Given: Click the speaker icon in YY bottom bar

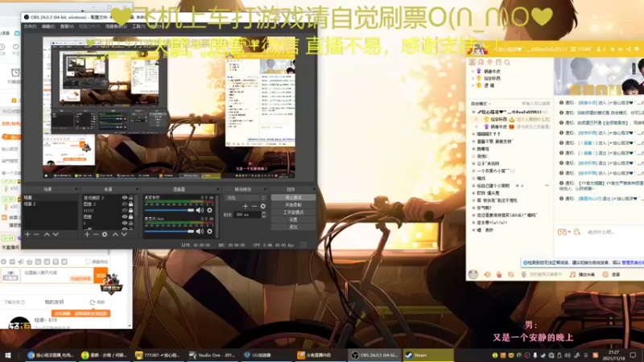Looking at the screenshot, I should tap(488, 274).
